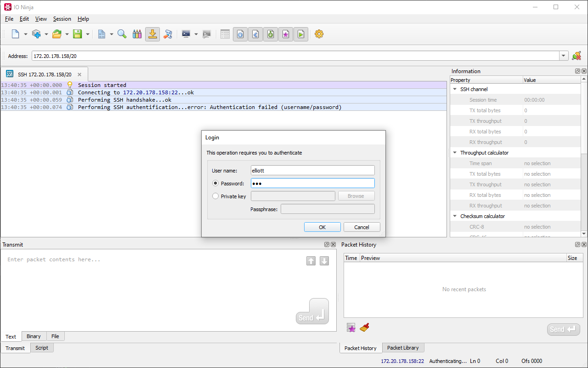Click the Password input field
Screen dimensions: 588x368
click(x=313, y=183)
